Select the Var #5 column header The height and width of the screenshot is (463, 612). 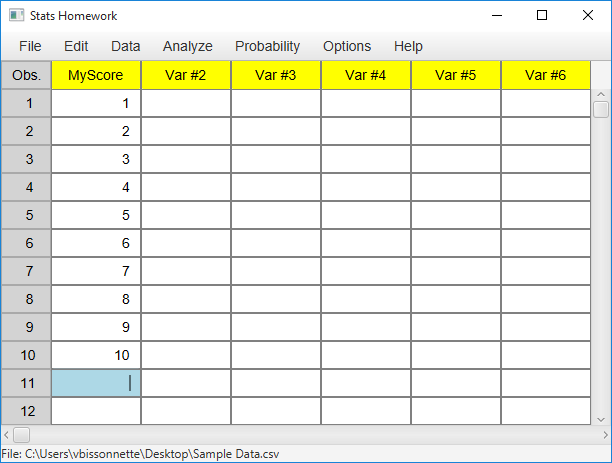click(x=456, y=75)
